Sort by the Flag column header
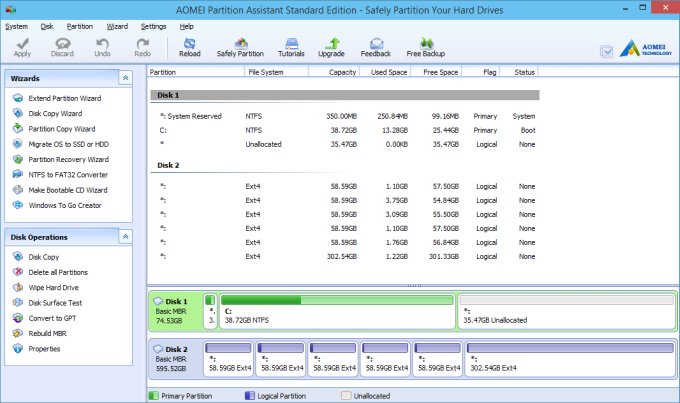Screen dimensions: 680x403 coord(481,72)
